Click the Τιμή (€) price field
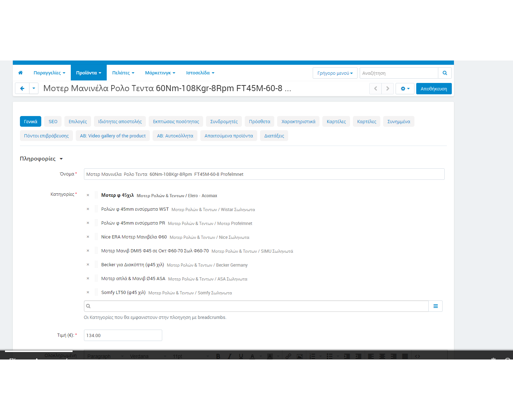This screenshot has width=513, height=420. coord(123,335)
